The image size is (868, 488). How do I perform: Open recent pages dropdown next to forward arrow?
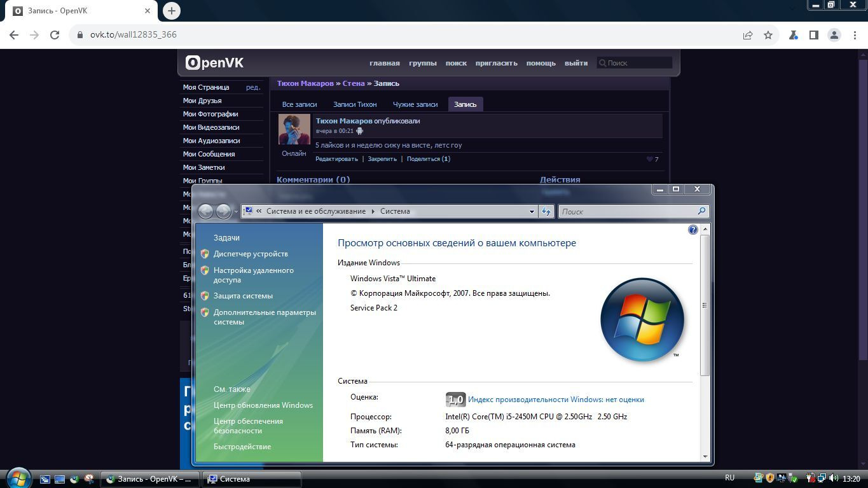click(236, 211)
